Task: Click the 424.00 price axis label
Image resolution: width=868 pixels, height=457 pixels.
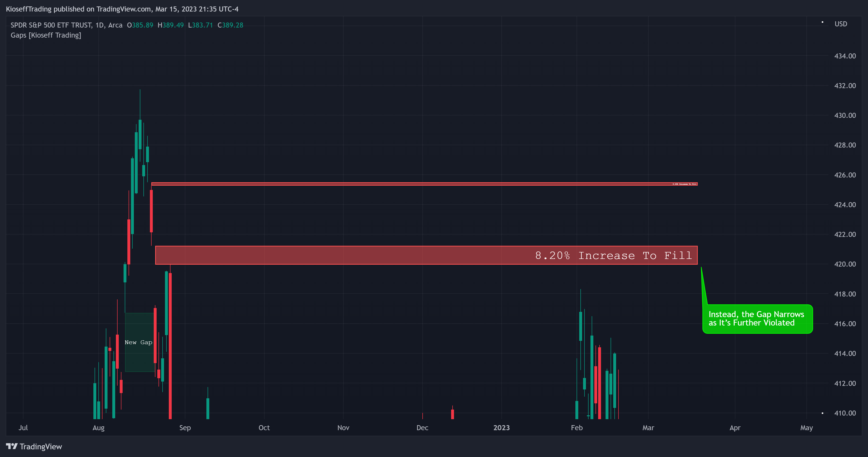Action: click(x=845, y=205)
